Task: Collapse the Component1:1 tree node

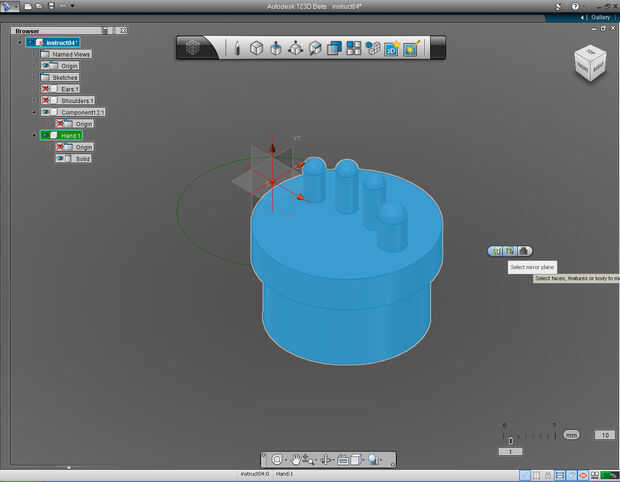Action: 34,112
